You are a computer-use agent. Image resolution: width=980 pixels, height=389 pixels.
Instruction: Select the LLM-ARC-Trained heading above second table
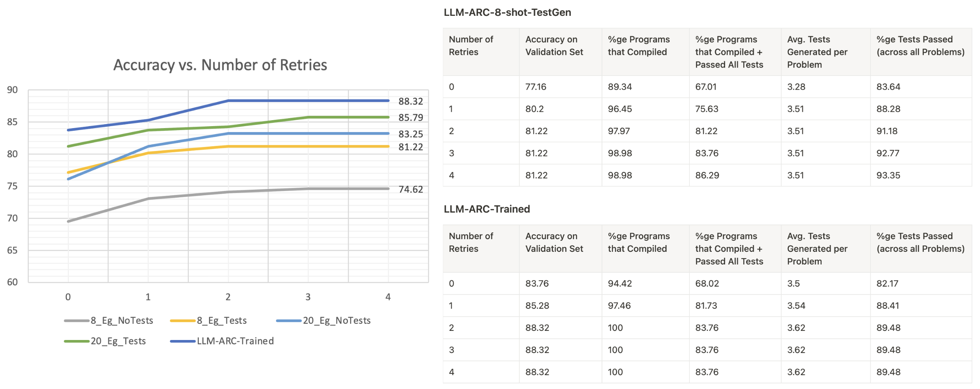(486, 209)
